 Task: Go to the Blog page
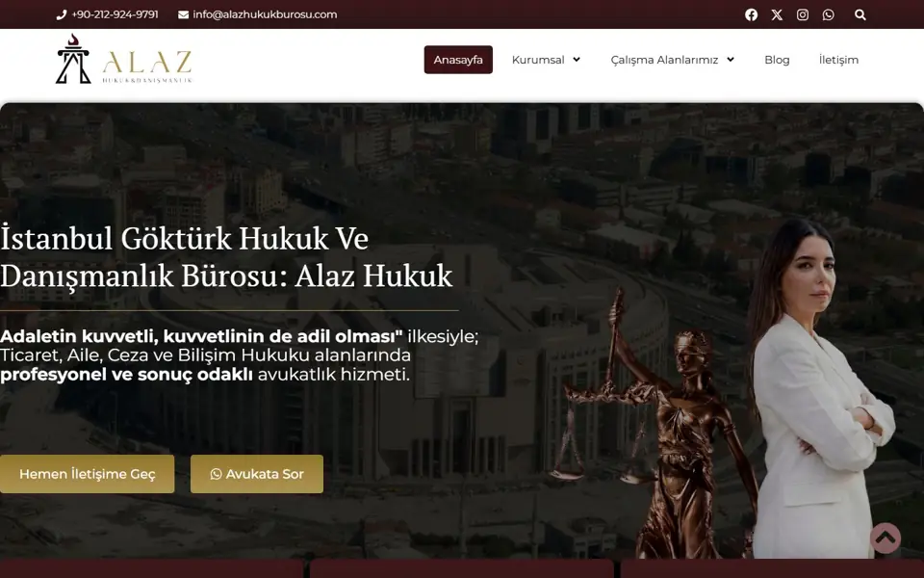point(777,60)
